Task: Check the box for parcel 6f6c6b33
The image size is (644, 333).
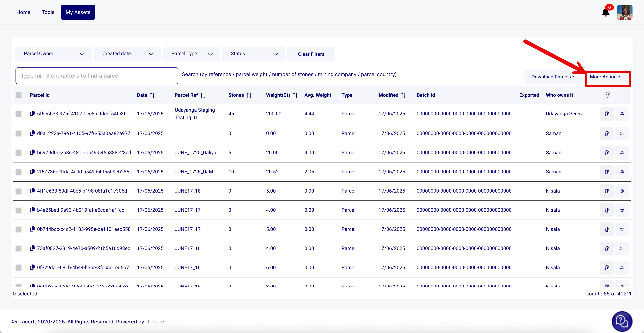Action: [x=19, y=114]
